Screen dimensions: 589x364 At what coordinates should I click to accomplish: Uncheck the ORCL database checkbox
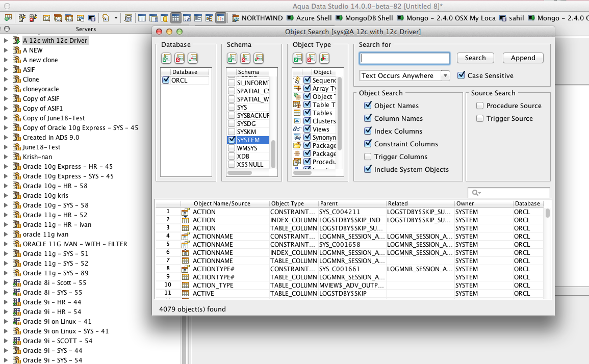[x=166, y=80]
